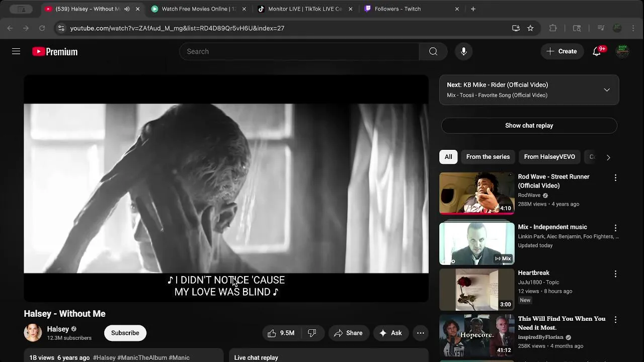Open Chrome media controls icon
The image size is (644, 362).
(601, 28)
